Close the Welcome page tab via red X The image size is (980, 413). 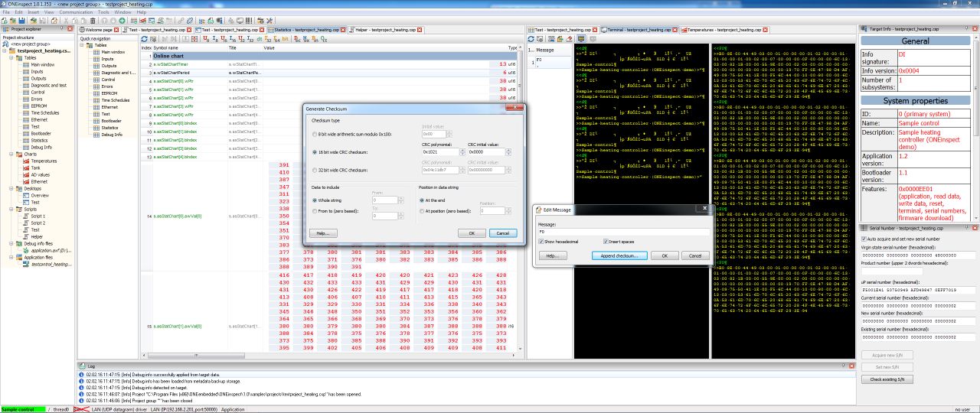point(116,30)
